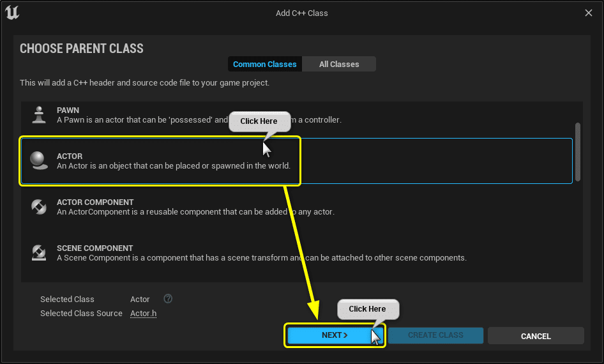Click the class list vertical scrollbar
This screenshot has height=364, width=604.
pos(577,152)
